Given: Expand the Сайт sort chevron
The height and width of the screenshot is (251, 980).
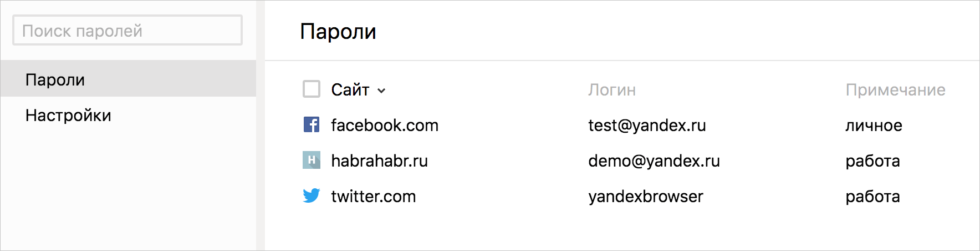Looking at the screenshot, I should click(x=381, y=91).
